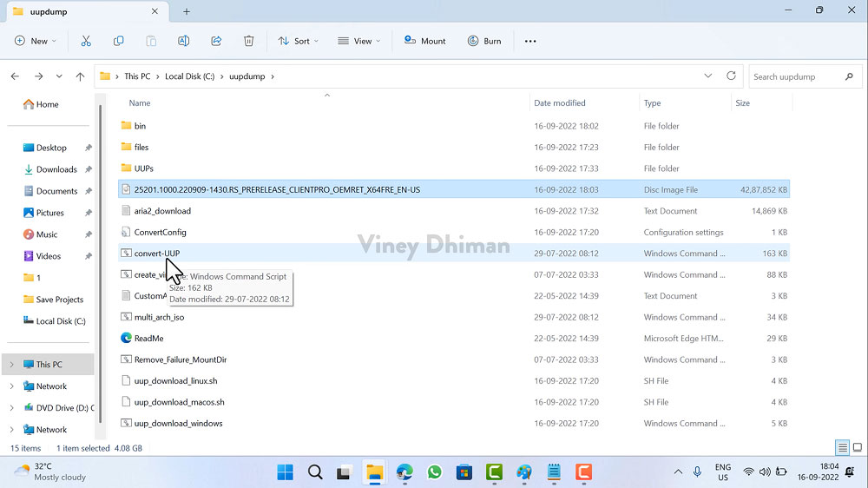Screen dimensions: 868x488
Task: Click the uupdump window tab
Action: (x=86, y=11)
